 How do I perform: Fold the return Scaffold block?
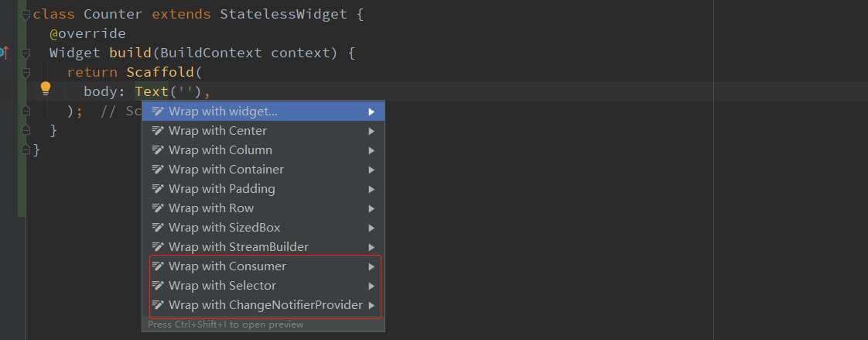[x=26, y=73]
